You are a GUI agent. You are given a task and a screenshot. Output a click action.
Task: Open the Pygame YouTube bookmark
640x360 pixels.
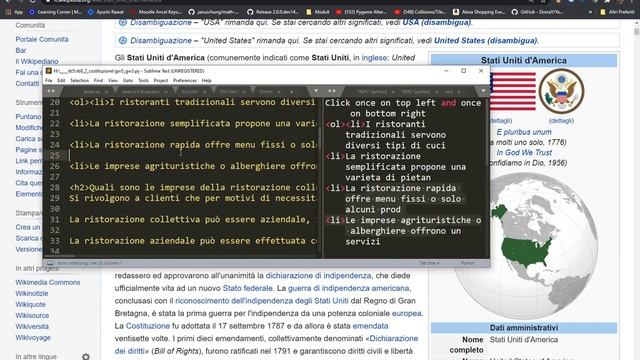click(x=361, y=12)
